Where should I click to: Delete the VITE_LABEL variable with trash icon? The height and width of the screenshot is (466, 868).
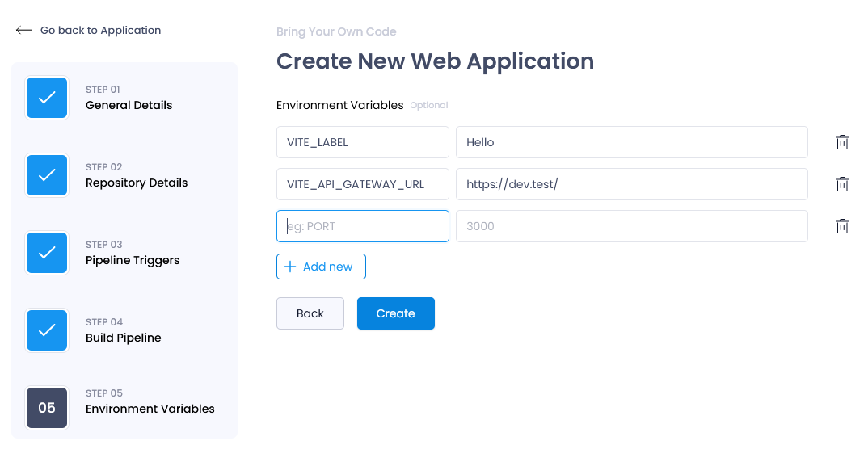point(842,142)
